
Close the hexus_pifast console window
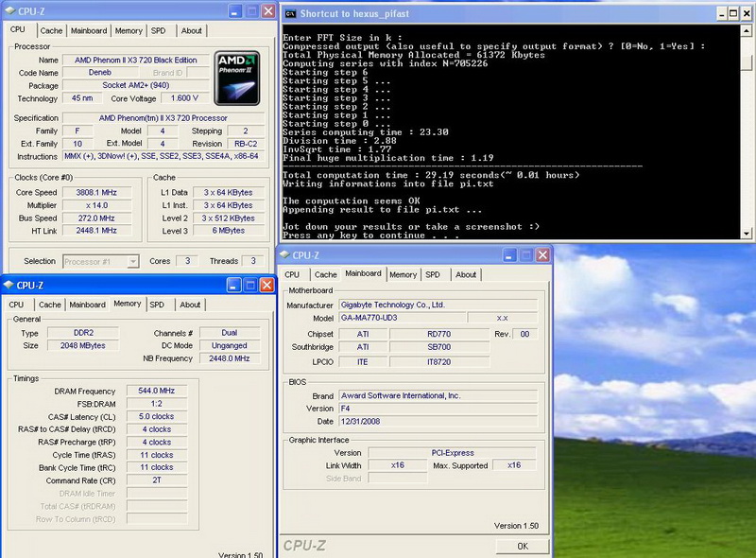point(747,13)
